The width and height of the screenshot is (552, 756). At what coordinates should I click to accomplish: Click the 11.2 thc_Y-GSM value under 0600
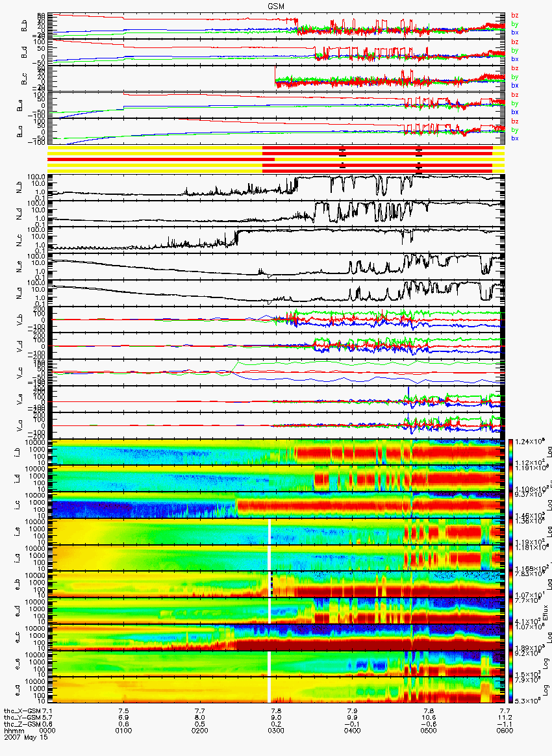pos(505,718)
